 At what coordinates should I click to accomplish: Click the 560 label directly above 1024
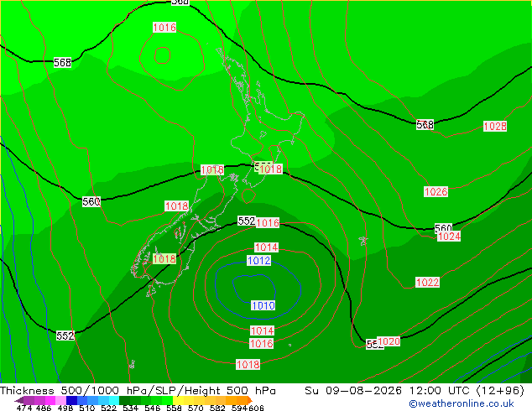coord(443,227)
